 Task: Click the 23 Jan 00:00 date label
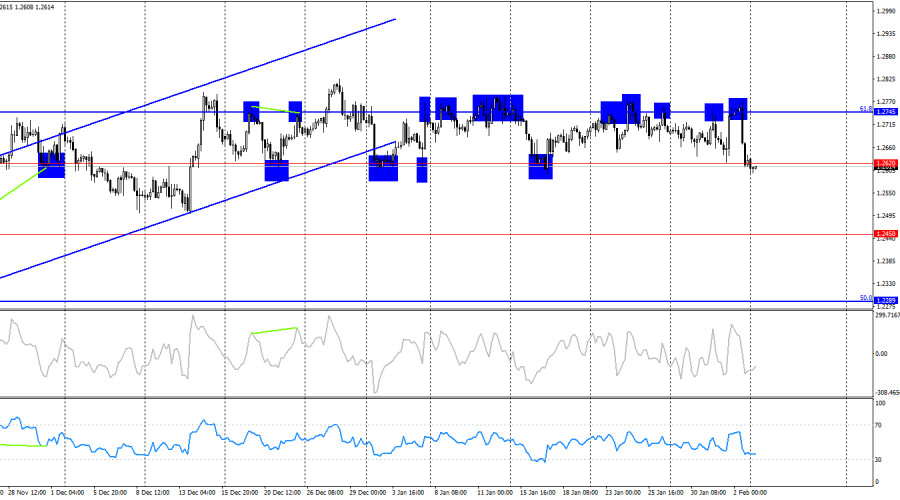[x=623, y=493]
